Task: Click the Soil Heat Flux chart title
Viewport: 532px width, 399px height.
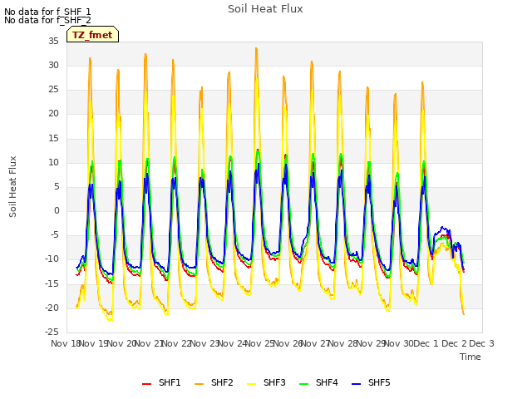Action: point(265,9)
